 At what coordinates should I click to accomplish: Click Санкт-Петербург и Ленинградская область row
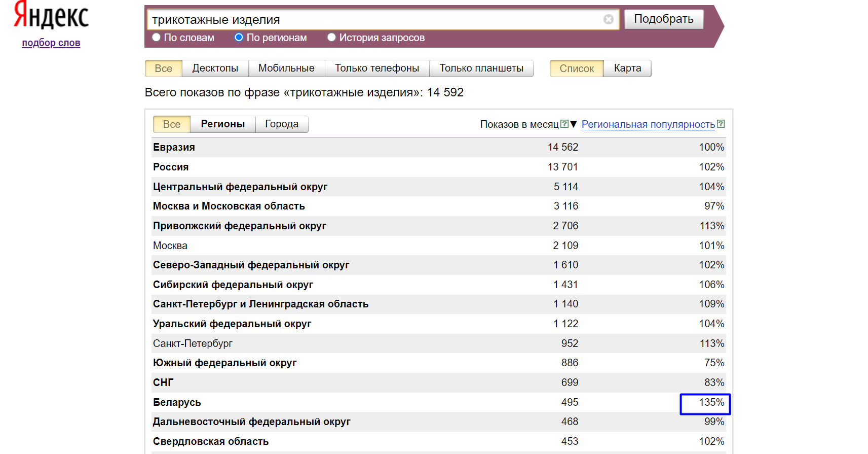pos(439,304)
